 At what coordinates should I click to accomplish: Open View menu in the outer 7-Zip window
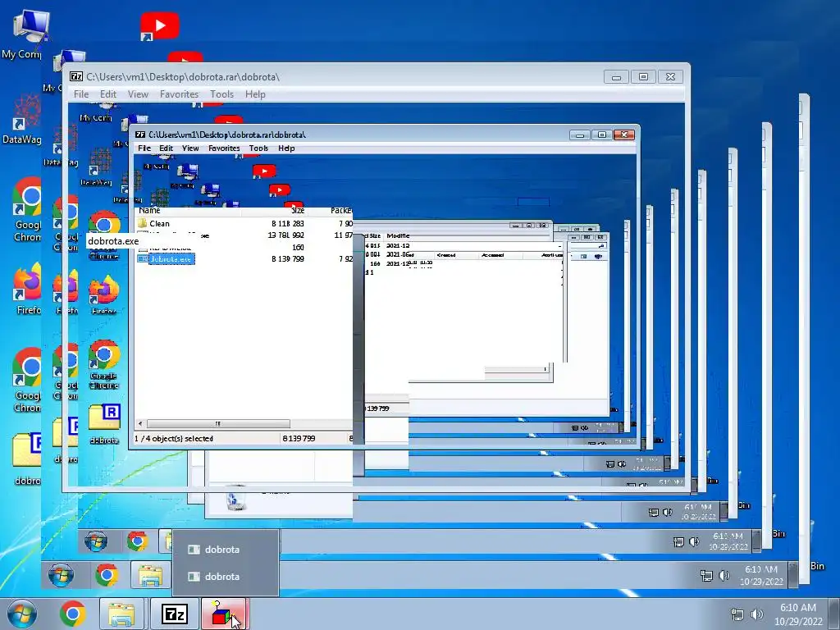[x=138, y=94]
